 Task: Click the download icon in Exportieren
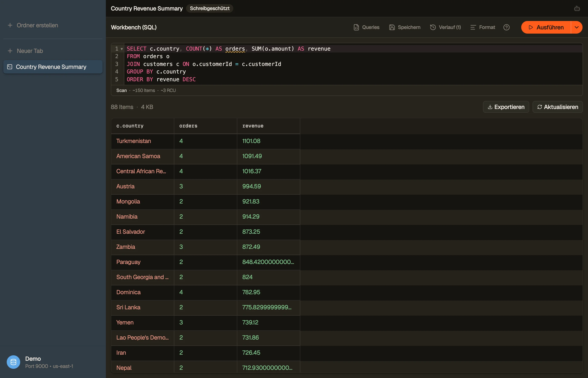coord(490,107)
